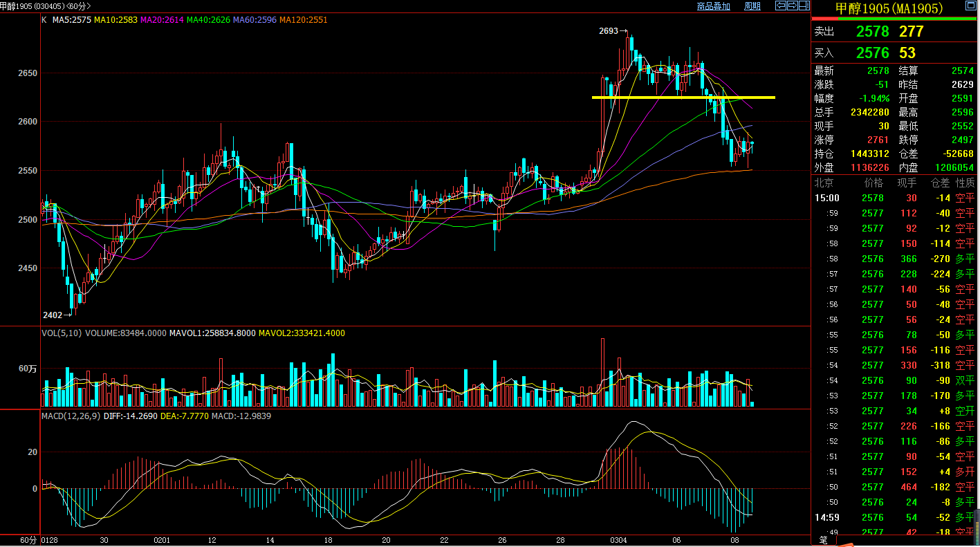Select the 60万 volume axis label
The height and width of the screenshot is (547, 980).
point(28,369)
